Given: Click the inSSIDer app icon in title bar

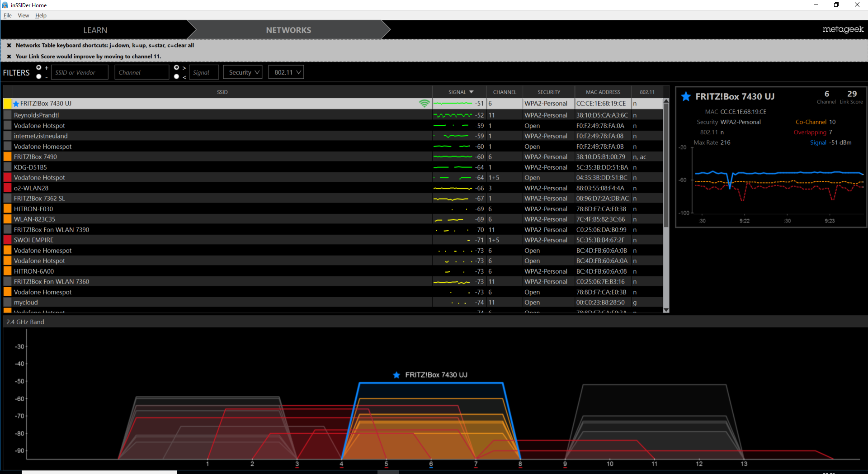Looking at the screenshot, I should pos(5,5).
